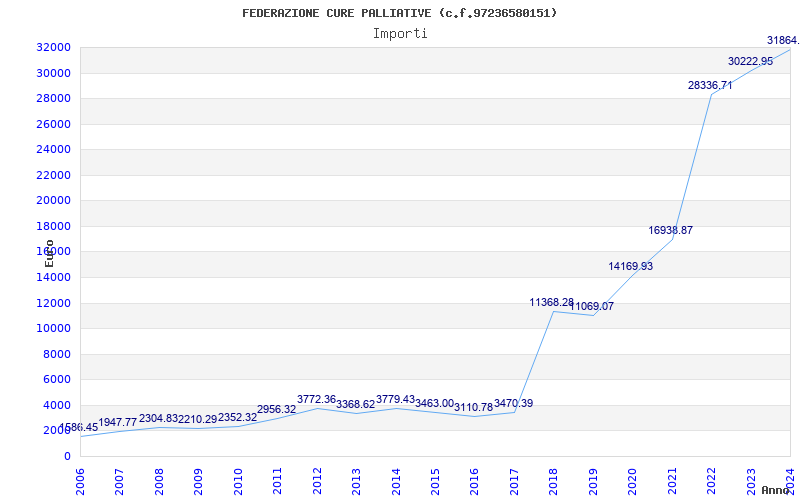
Task: Click data label 2956.32
Action: pos(277,410)
